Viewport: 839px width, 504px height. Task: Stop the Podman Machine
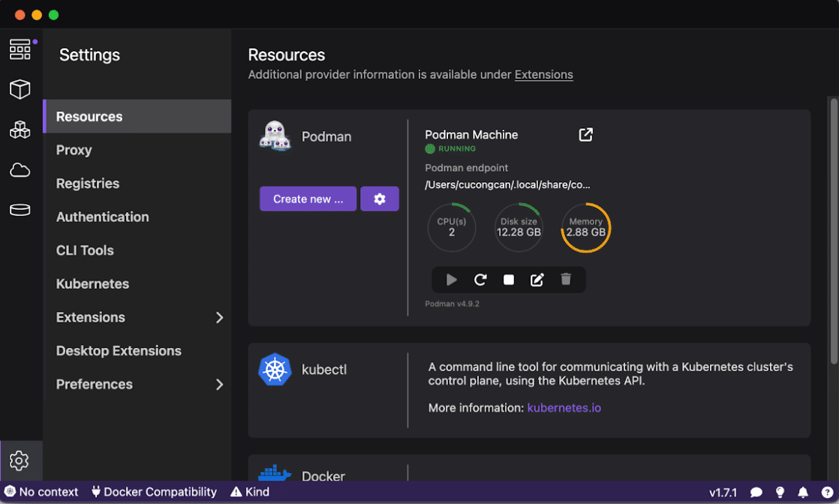(509, 280)
